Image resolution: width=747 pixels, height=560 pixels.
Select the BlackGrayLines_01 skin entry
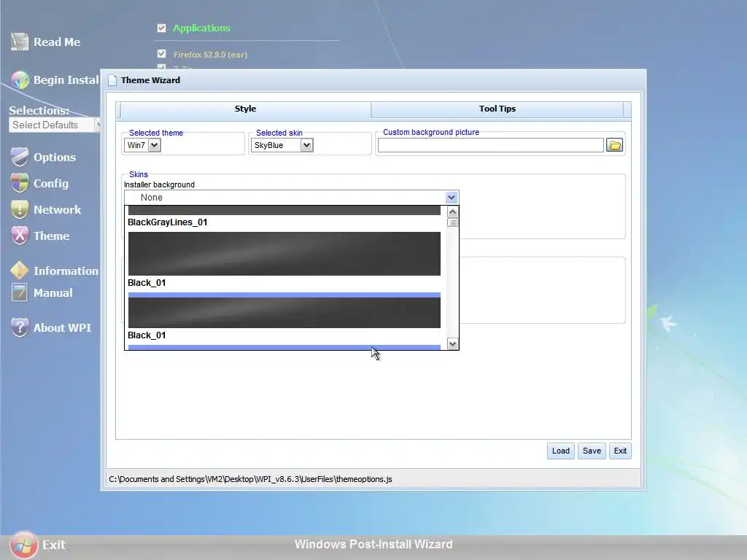point(167,222)
